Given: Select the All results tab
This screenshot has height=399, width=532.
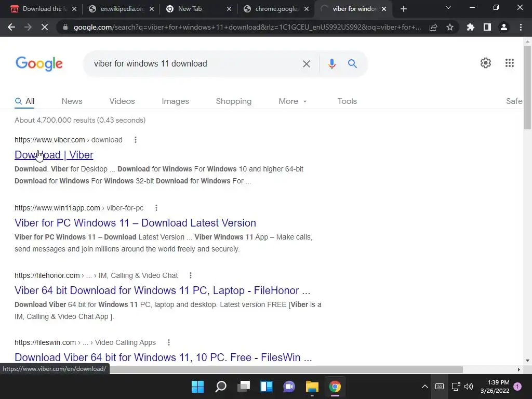Looking at the screenshot, I should click(x=24, y=101).
